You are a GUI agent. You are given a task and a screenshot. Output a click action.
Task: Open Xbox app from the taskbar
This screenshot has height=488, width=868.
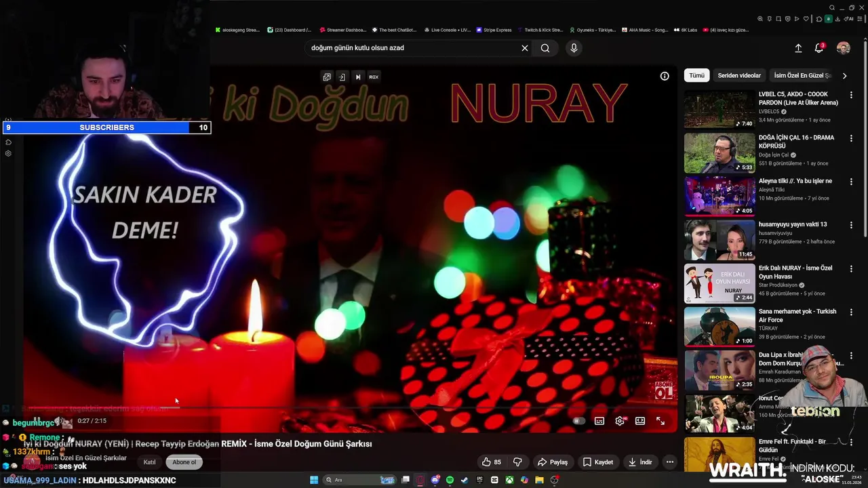[x=509, y=480]
